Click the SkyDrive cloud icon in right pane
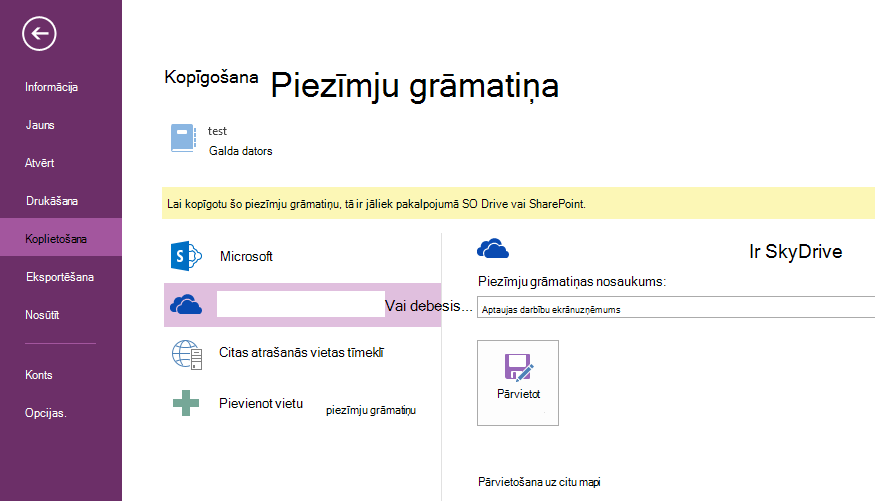Viewport: 875px width, 501px height. coord(493,248)
